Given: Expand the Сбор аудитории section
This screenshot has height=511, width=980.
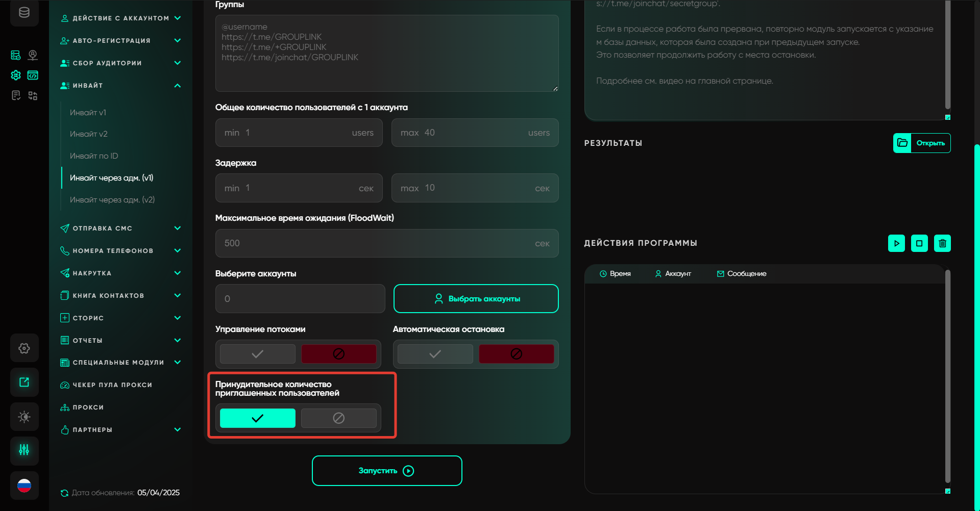Looking at the screenshot, I should 177,63.
